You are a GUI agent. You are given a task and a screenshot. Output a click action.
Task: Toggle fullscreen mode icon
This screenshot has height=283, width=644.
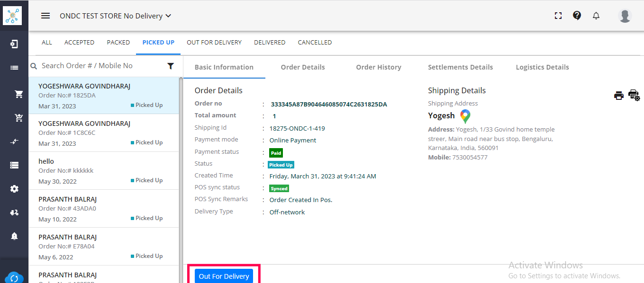point(558,16)
